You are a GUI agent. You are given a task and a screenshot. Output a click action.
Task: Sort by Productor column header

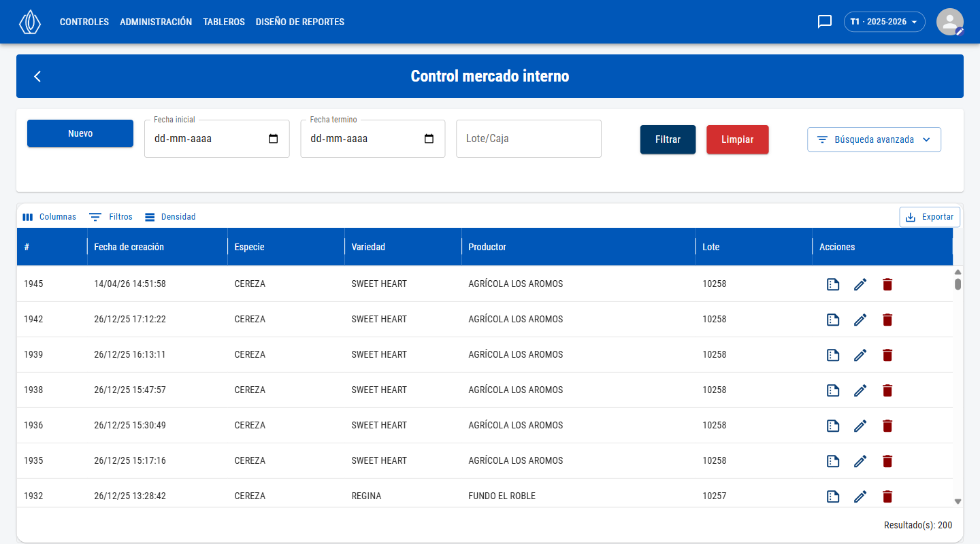pos(578,247)
